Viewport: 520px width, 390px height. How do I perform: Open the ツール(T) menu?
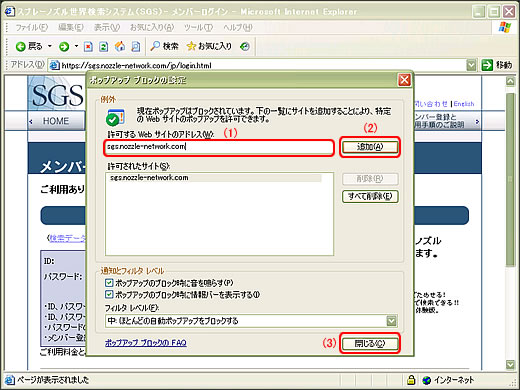click(x=199, y=27)
